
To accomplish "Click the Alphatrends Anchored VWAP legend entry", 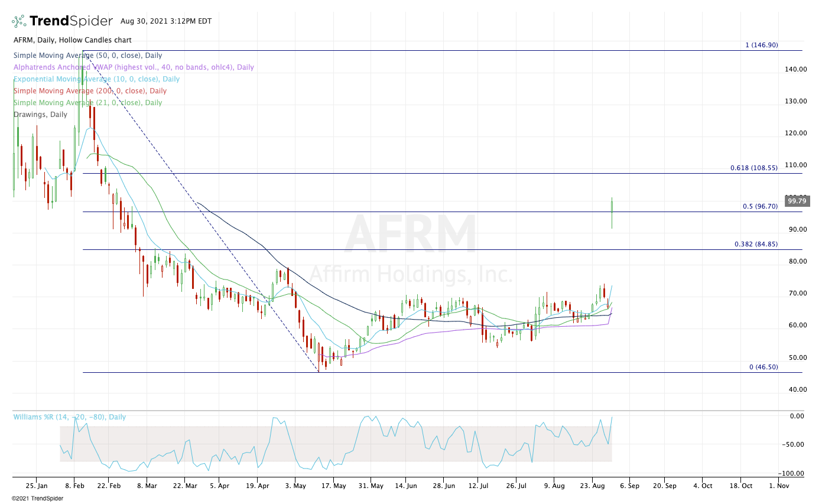I will point(134,67).
